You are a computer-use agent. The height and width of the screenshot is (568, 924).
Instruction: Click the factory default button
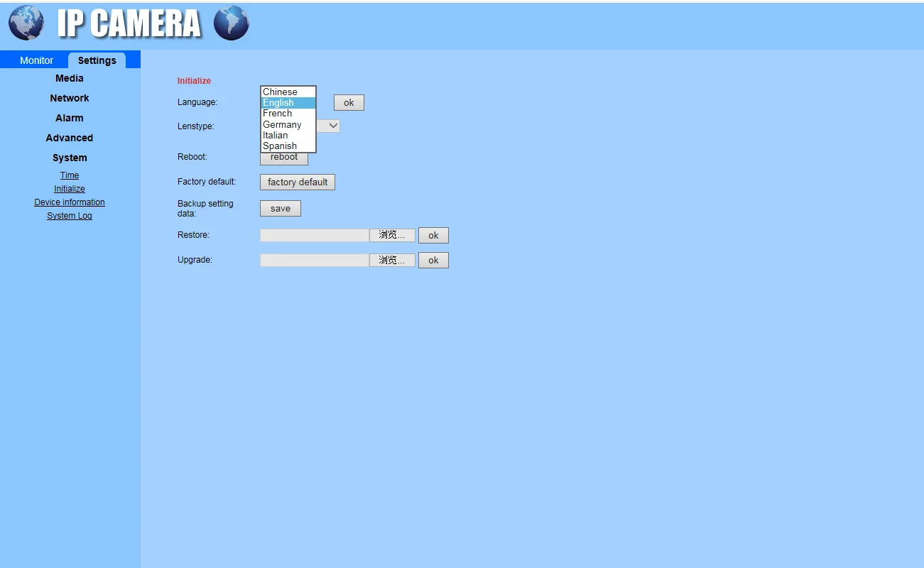(x=298, y=182)
